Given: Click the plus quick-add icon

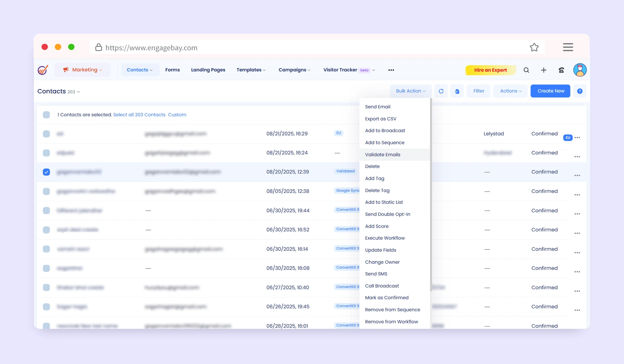Looking at the screenshot, I should click(544, 70).
